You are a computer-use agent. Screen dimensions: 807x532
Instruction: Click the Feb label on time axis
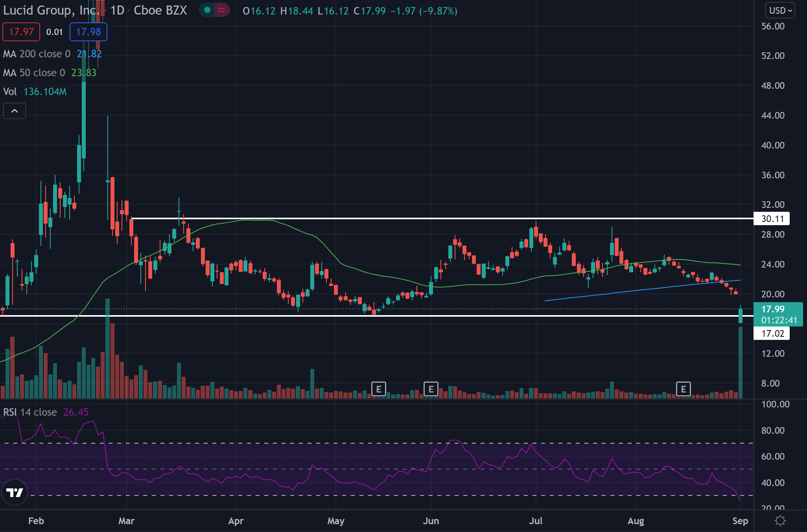[36, 521]
